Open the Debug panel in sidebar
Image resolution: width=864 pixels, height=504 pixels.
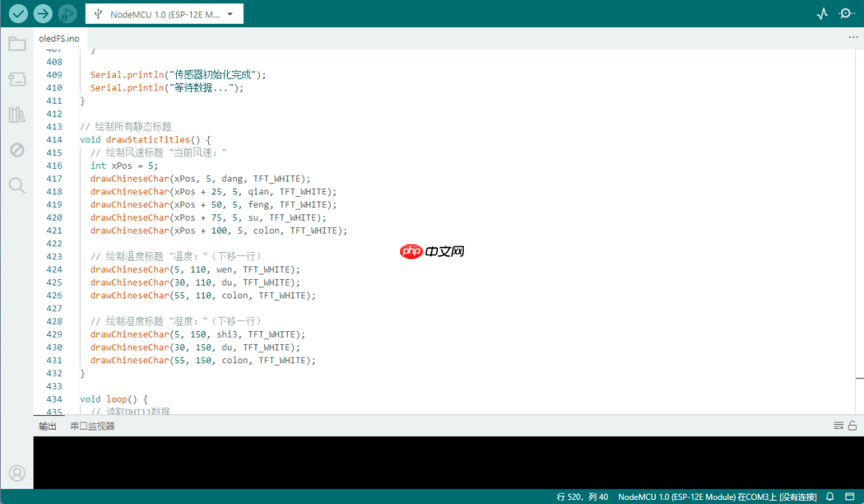coord(17,150)
